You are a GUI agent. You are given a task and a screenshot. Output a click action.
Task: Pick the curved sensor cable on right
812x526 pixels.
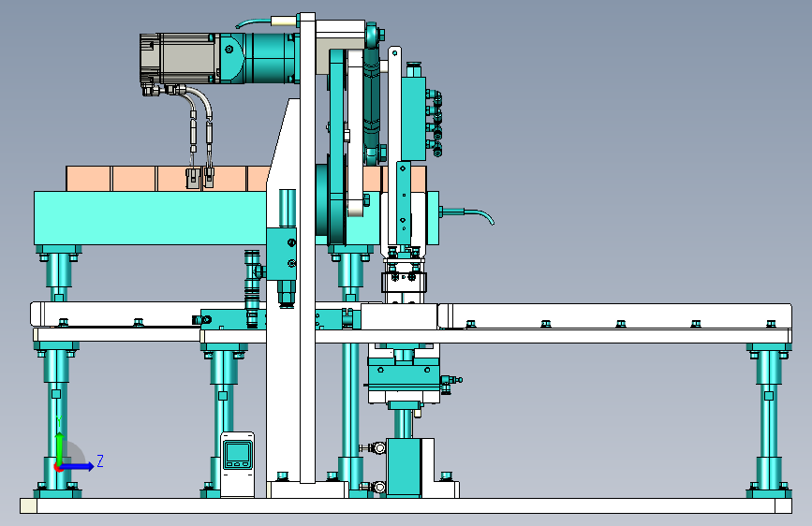467,213
